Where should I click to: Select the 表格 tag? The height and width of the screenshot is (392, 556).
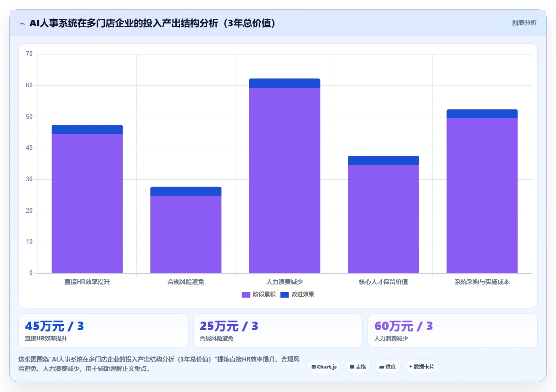(x=358, y=367)
